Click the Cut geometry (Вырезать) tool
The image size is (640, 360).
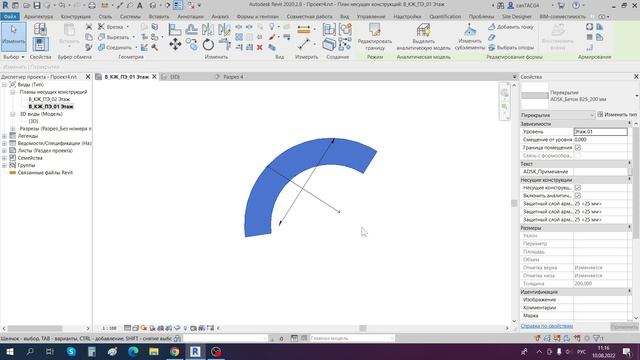pos(115,37)
